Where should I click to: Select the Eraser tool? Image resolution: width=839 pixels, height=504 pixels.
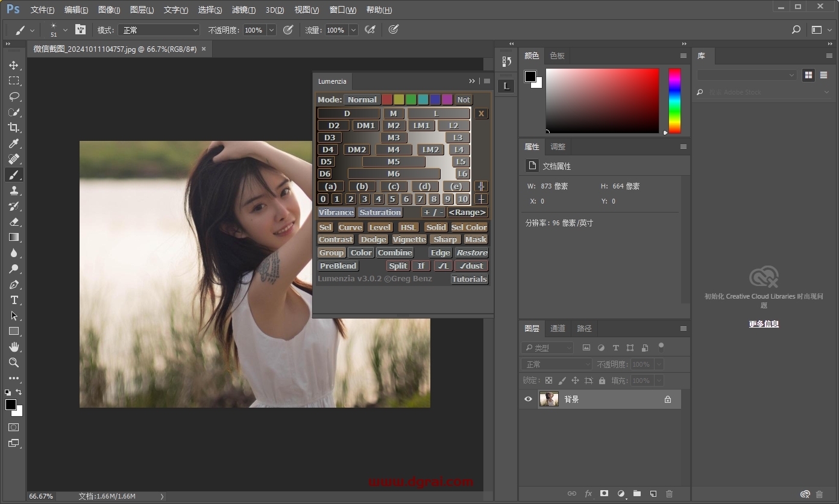click(x=14, y=222)
